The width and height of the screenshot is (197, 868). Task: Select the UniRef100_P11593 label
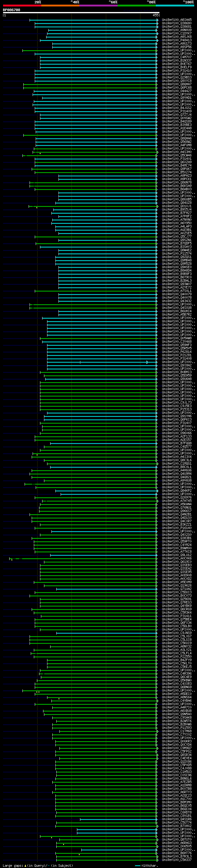(x=176, y=728)
